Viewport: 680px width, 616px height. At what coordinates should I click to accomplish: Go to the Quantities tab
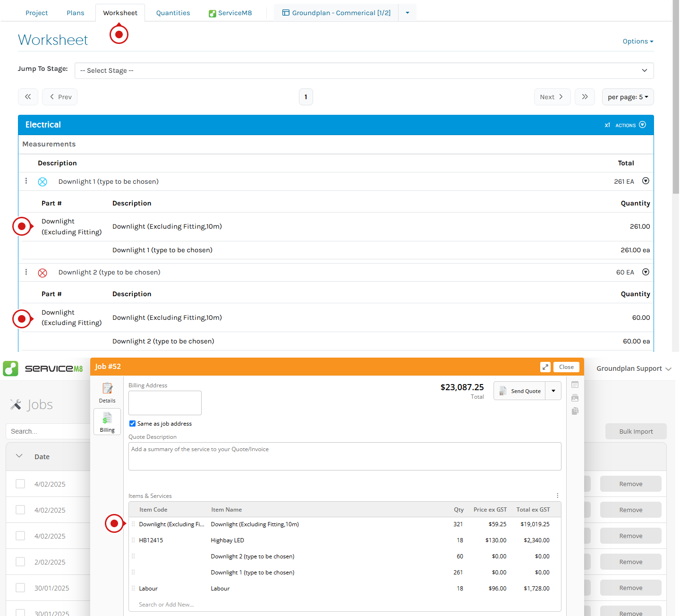[x=173, y=13]
